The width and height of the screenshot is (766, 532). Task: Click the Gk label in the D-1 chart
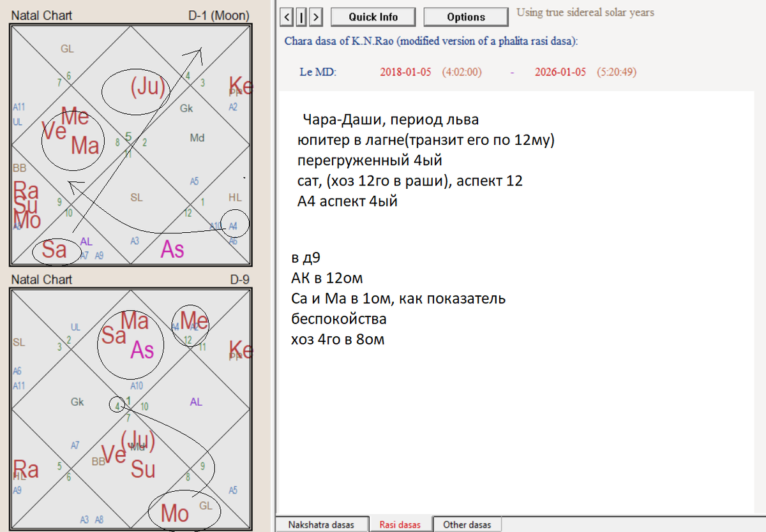[x=186, y=108]
